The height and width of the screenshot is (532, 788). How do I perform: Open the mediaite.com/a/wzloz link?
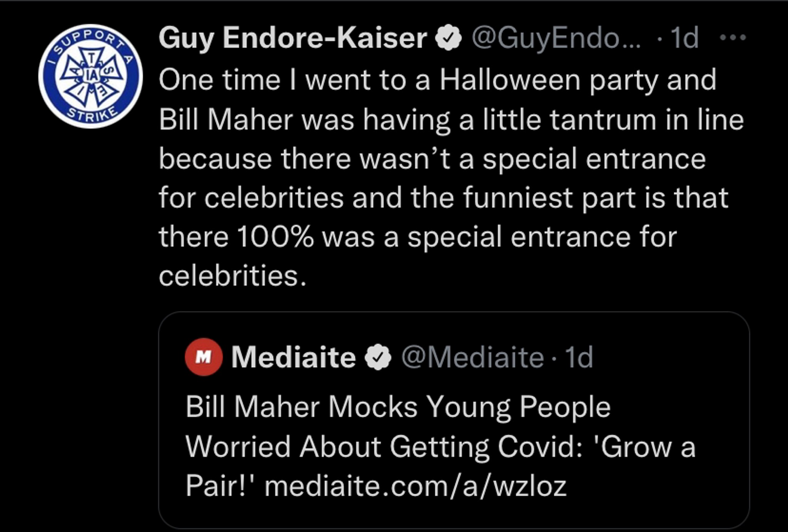pos(416,486)
